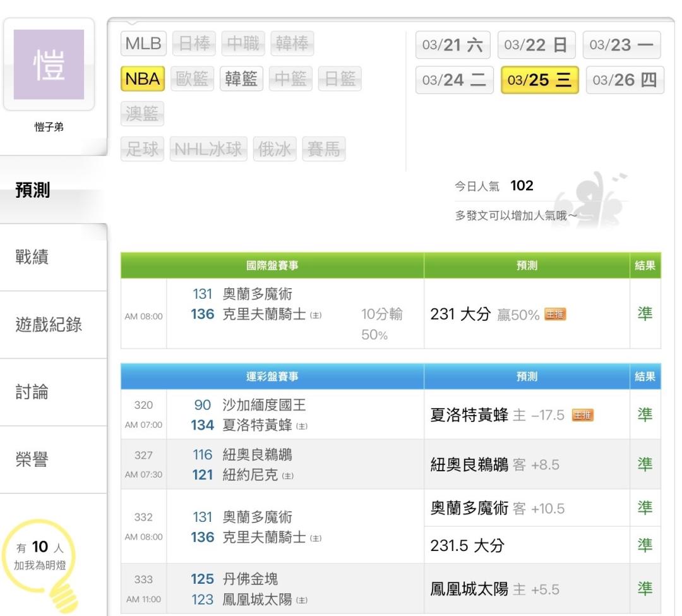Select the 澳籃 league filter
682x616 pixels.
point(142,114)
